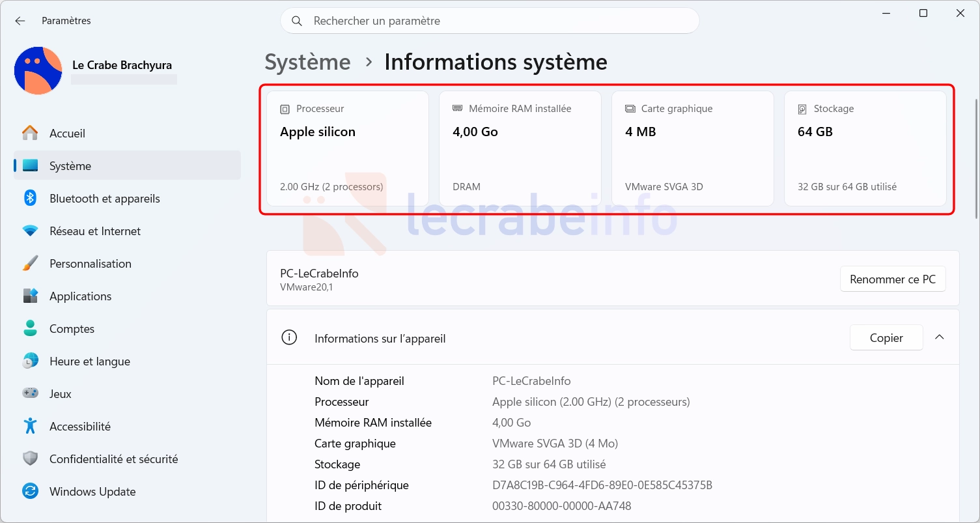Select Heure et langue in sidebar
Viewport: 980px width, 523px height.
89,361
